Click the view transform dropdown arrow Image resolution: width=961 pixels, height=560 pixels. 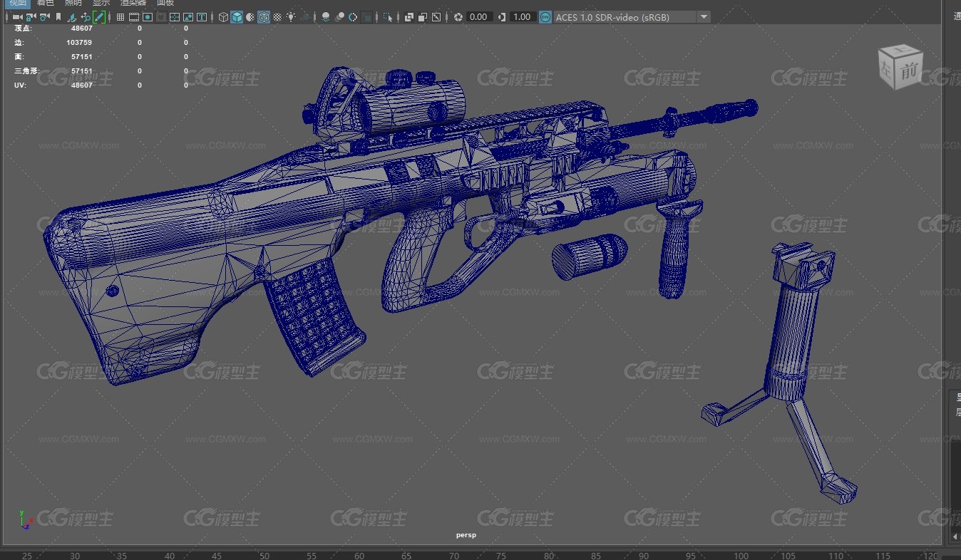click(x=704, y=16)
